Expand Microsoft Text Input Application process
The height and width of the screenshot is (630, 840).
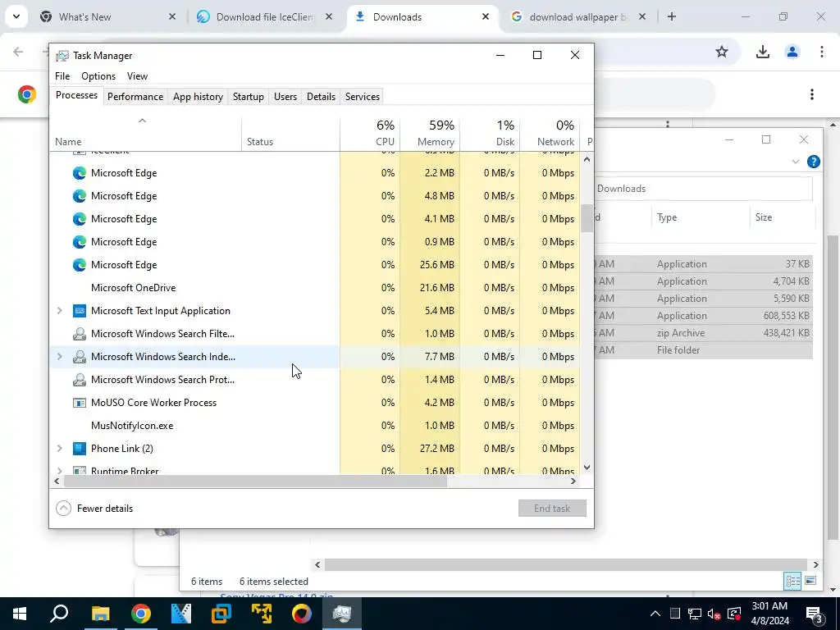point(59,311)
